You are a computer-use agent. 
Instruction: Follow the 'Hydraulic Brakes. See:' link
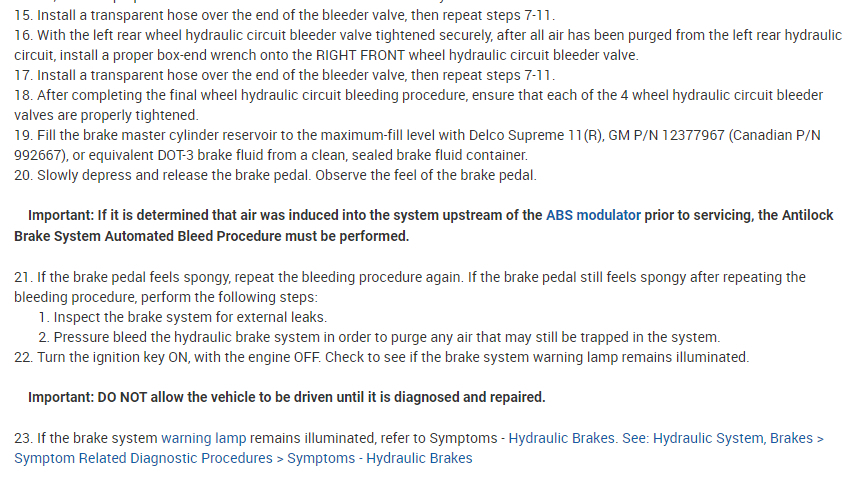coord(562,438)
